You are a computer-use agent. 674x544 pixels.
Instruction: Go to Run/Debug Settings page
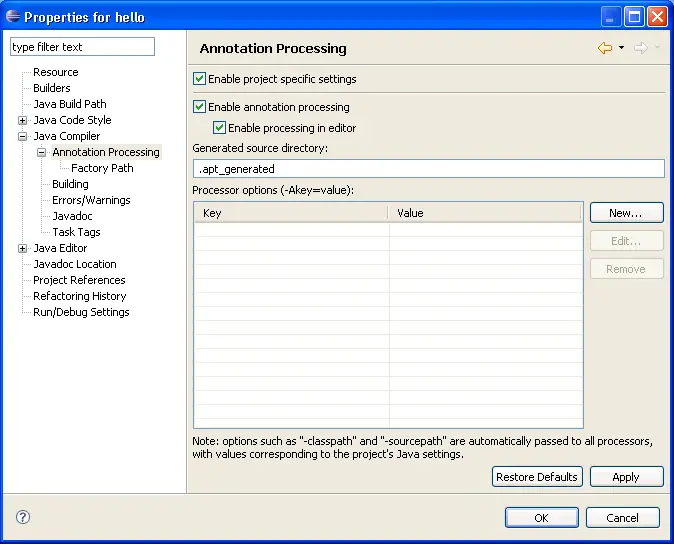(81, 312)
